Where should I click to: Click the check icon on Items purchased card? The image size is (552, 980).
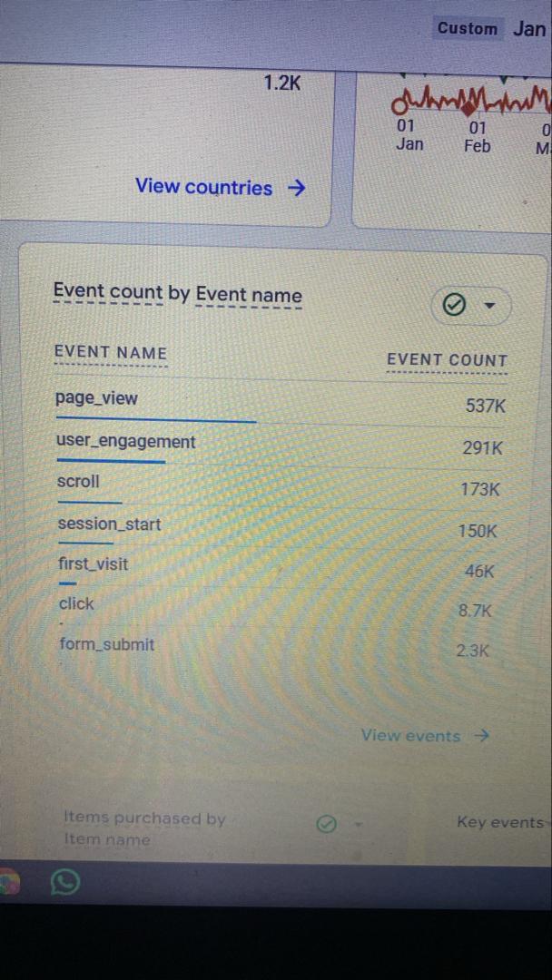(x=327, y=823)
